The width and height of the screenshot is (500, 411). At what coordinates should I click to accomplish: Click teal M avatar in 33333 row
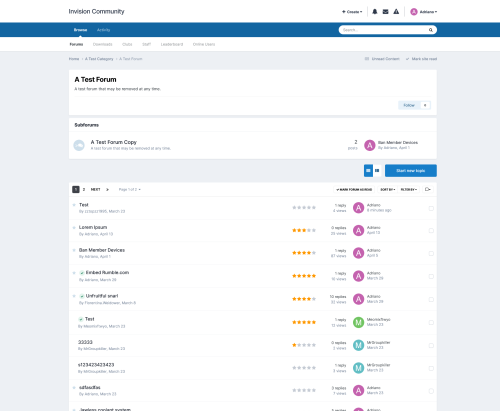358,345
